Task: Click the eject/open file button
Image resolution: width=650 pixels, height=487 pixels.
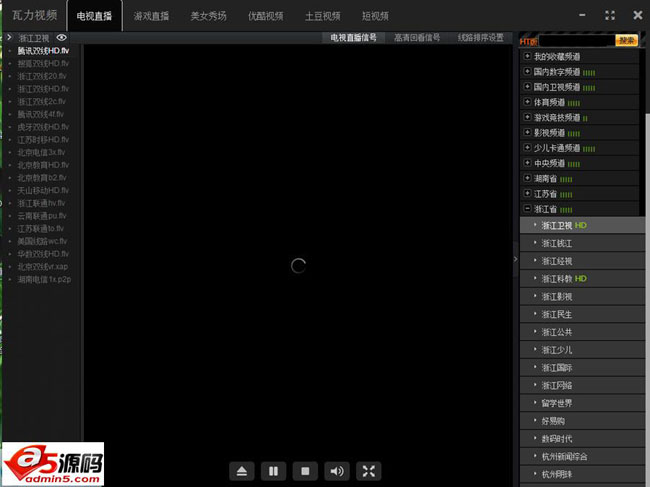Action: (x=242, y=471)
